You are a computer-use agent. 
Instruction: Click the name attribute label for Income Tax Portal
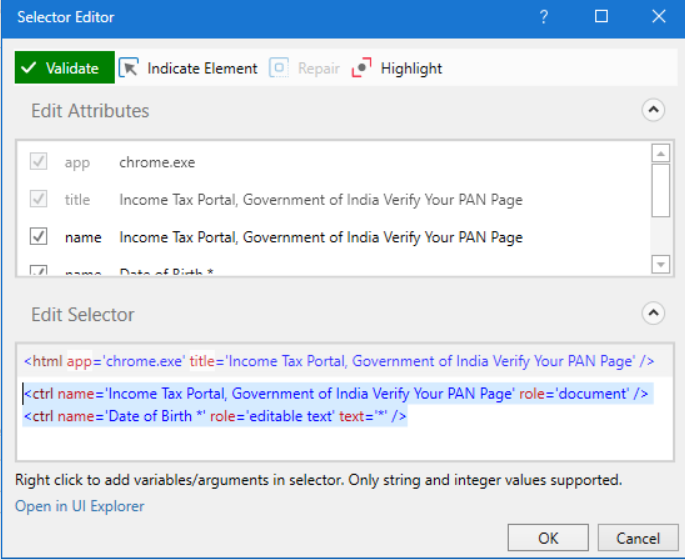coord(83,238)
